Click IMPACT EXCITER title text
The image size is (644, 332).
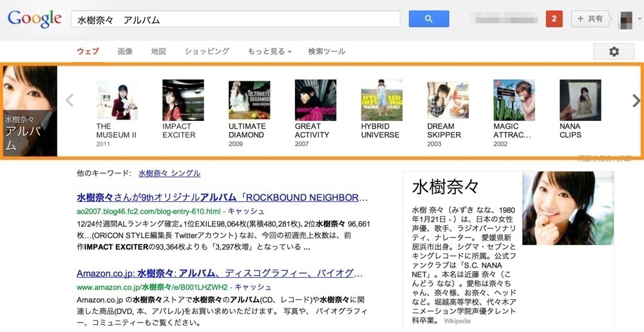click(179, 131)
